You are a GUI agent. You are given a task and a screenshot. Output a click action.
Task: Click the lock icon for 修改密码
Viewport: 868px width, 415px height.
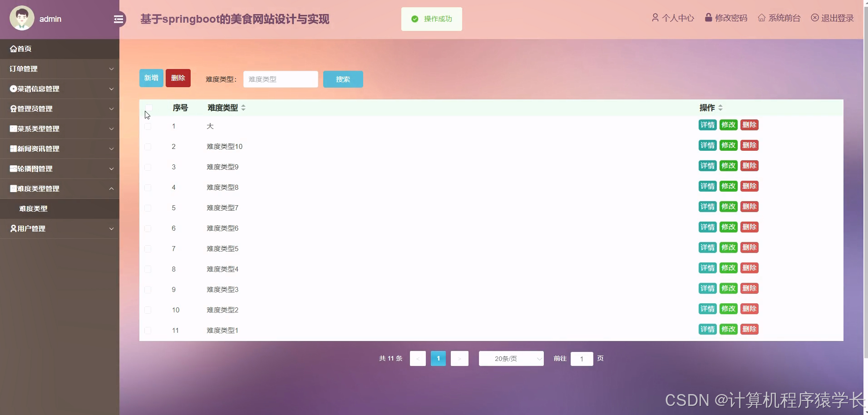point(708,18)
